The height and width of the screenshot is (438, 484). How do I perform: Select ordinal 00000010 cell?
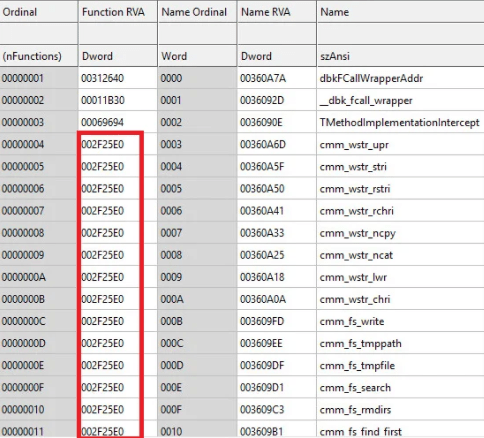pos(39,409)
